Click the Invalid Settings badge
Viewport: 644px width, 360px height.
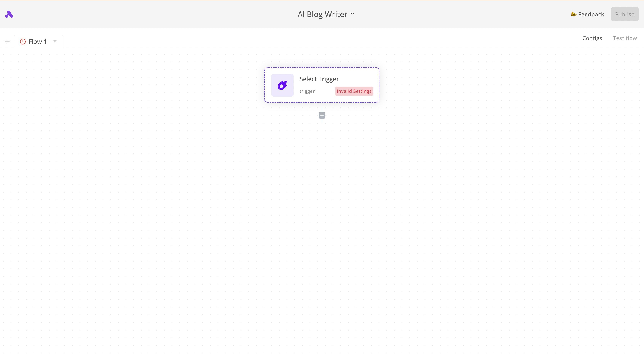click(x=354, y=91)
